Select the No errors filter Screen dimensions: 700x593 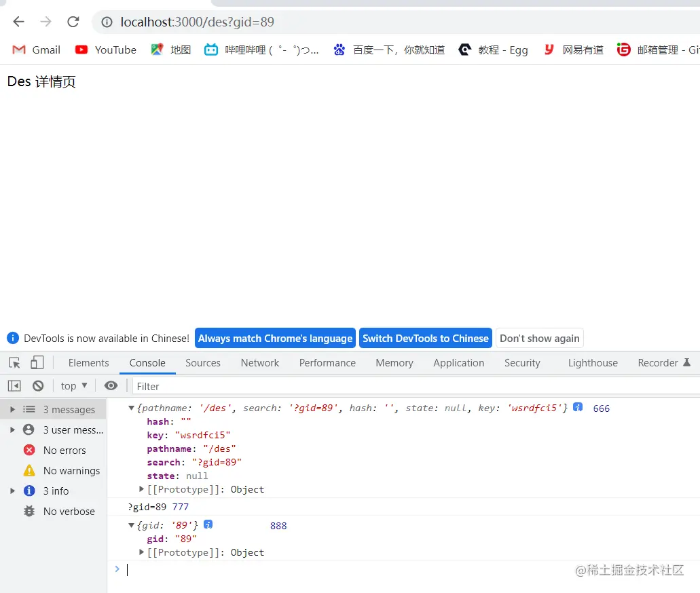click(x=54, y=451)
